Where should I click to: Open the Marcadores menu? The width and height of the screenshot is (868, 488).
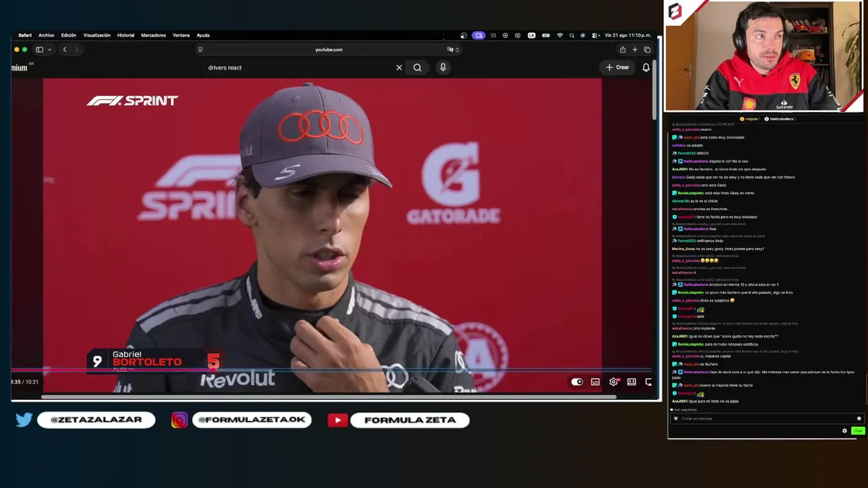pyautogui.click(x=153, y=35)
